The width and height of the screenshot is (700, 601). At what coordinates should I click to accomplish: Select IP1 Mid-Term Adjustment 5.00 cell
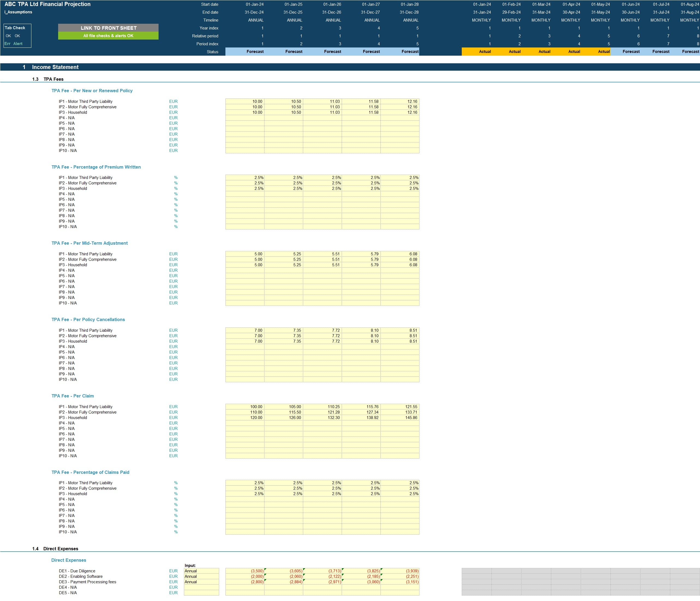(x=245, y=254)
